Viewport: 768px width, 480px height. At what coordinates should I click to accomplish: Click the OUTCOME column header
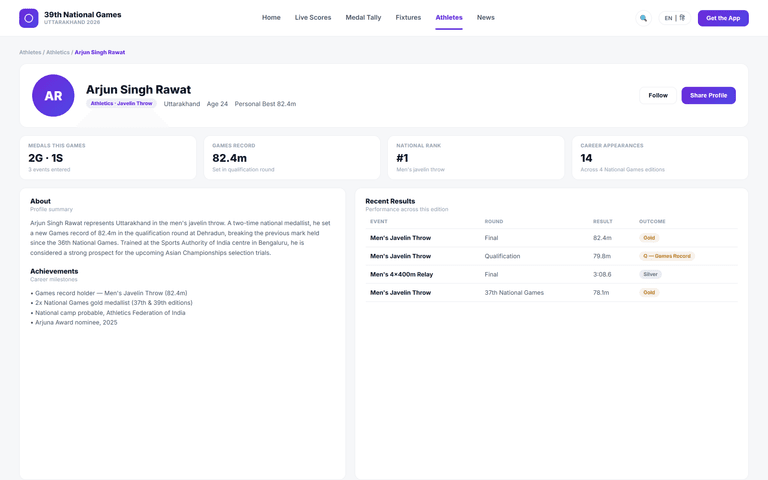pyautogui.click(x=652, y=221)
